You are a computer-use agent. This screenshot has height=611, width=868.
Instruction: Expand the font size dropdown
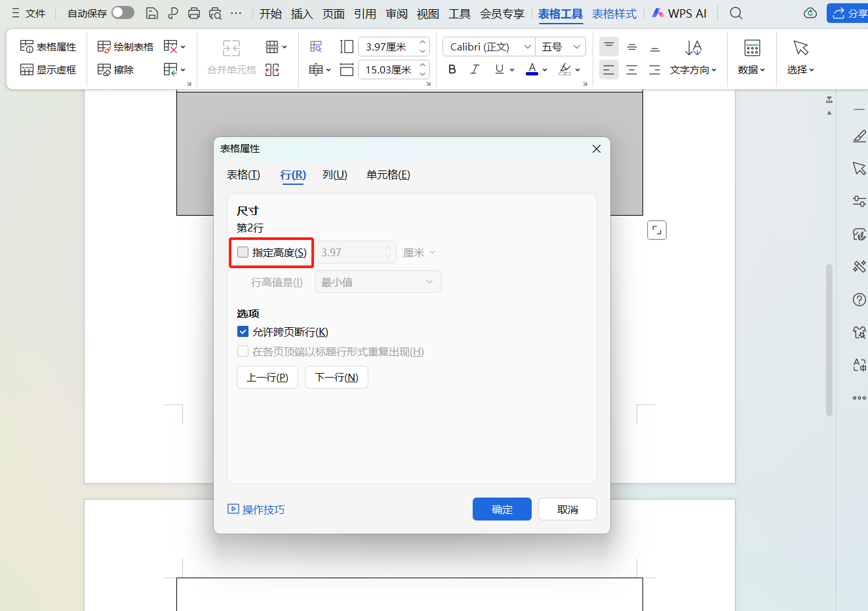point(576,47)
